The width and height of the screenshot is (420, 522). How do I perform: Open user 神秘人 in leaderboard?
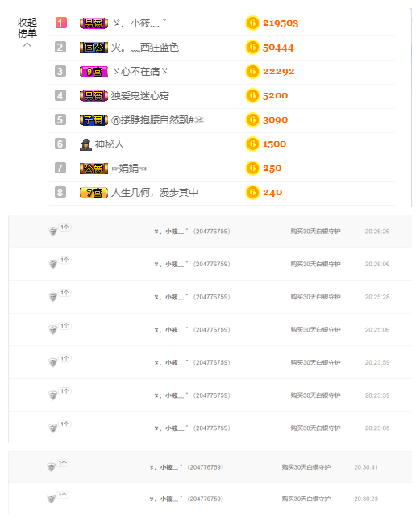pos(110,144)
